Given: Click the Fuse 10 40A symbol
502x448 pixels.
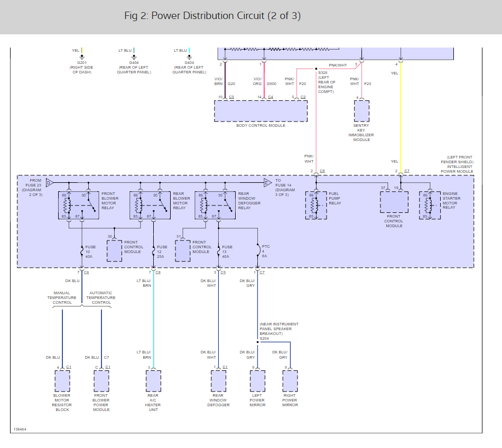Looking at the screenshot, I should [x=82, y=251].
